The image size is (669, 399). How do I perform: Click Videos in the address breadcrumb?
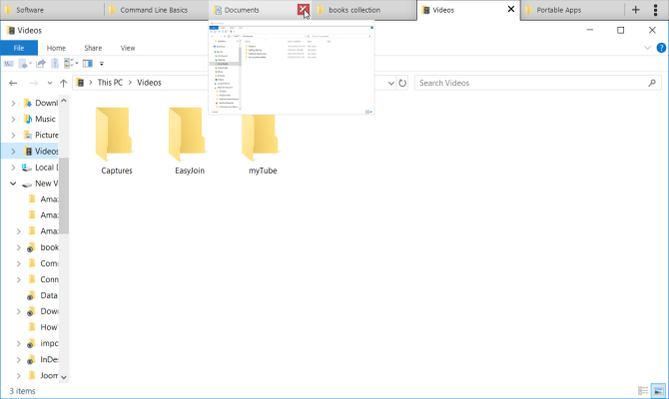149,83
